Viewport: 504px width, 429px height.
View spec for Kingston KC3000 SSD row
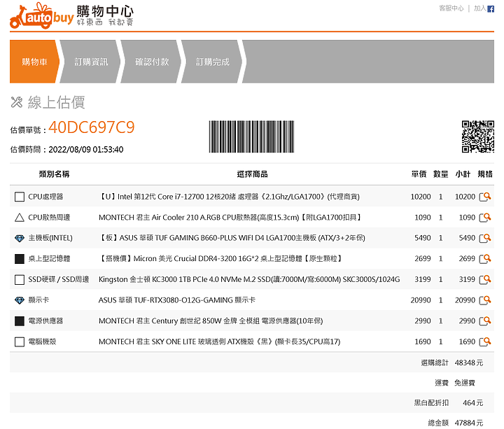[x=484, y=279]
